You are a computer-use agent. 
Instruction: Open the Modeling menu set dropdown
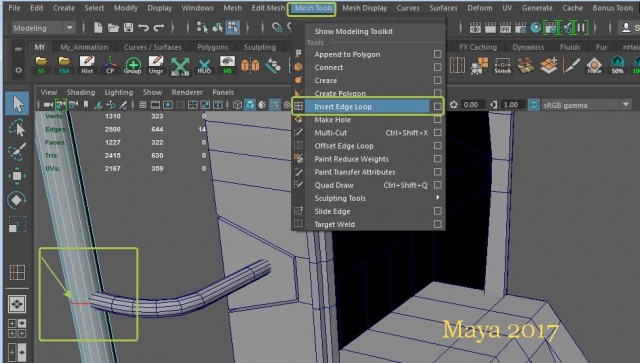[44, 28]
